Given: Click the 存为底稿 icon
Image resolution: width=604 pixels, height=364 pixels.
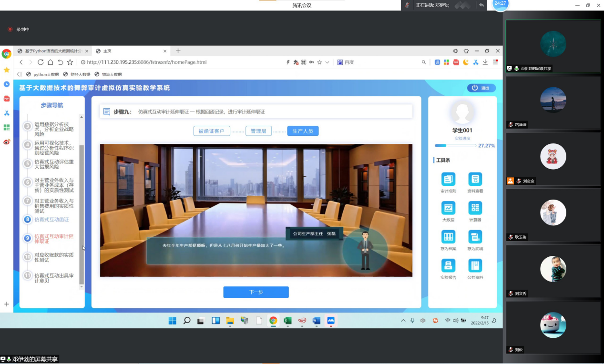Looking at the screenshot, I should tap(475, 237).
